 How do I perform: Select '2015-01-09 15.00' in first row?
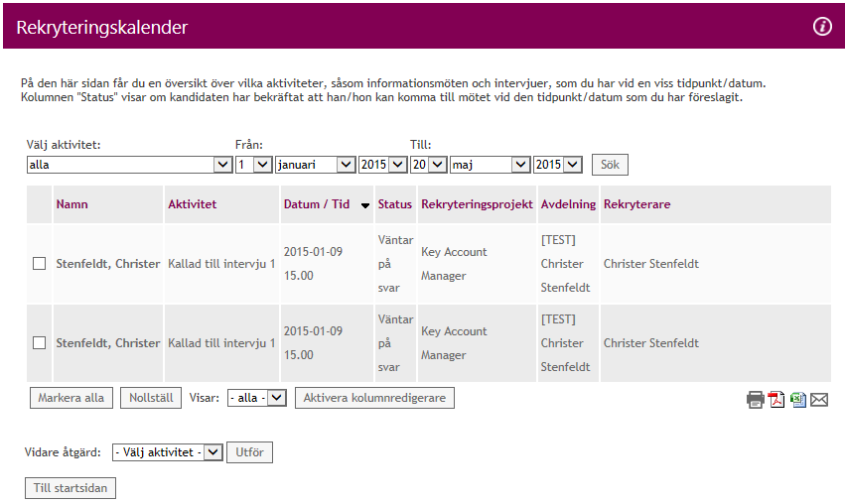313,263
